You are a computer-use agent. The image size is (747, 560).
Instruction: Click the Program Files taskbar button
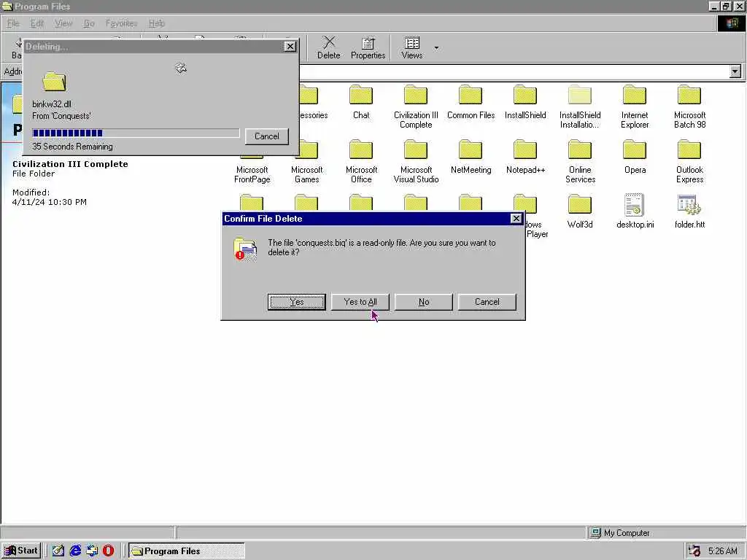point(186,551)
